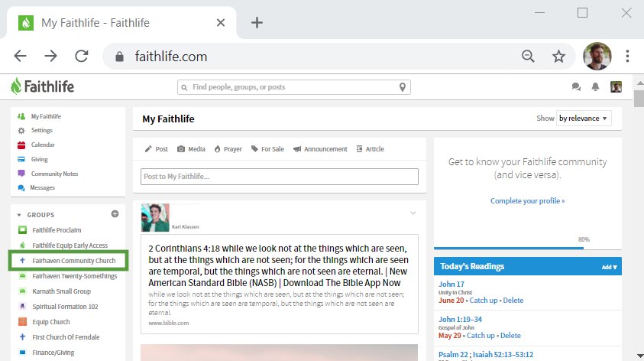Open Fairhaven Twenty-Somethings group
This screenshot has height=361, width=644.
[74, 276]
